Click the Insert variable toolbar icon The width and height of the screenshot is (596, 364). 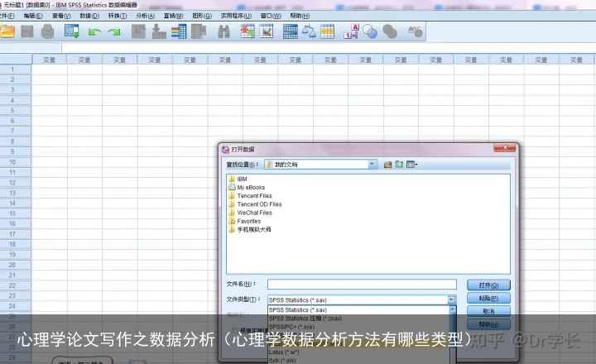267,31
